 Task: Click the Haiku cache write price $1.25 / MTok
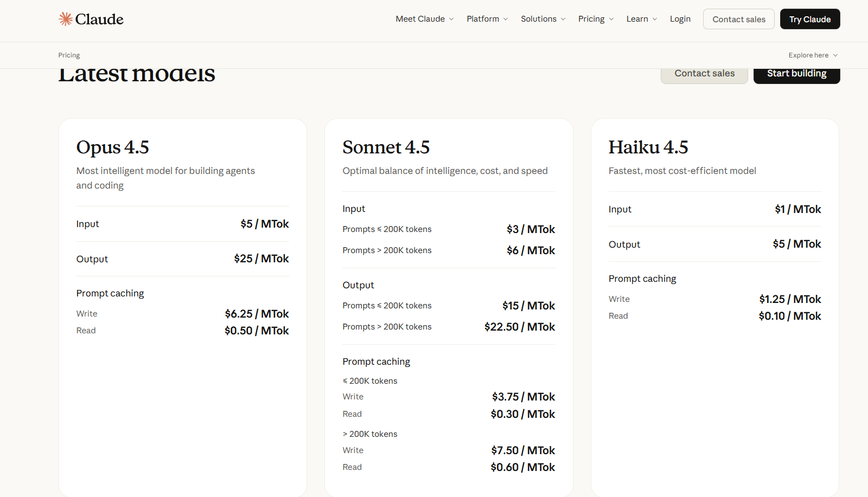pyautogui.click(x=790, y=299)
